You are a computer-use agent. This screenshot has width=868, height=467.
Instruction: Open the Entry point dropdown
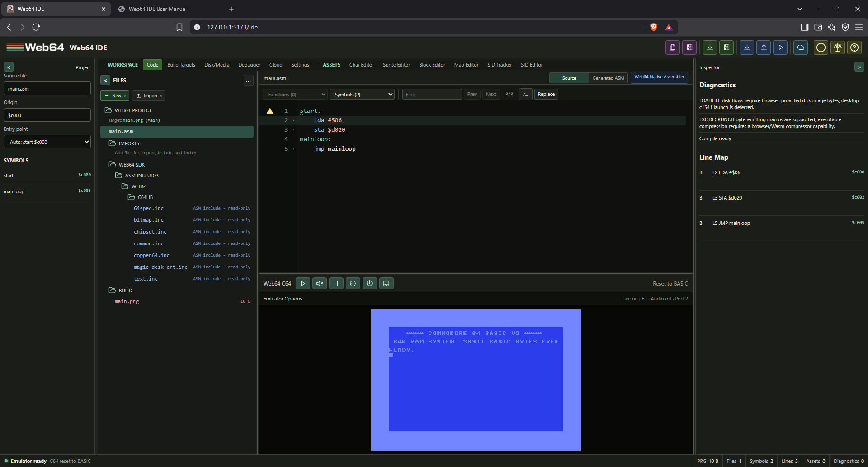47,142
